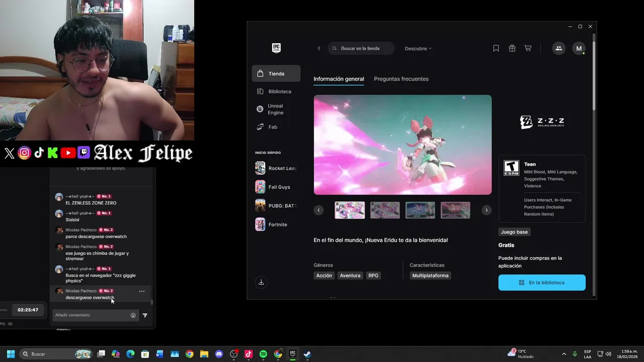Image resolution: width=644 pixels, height=362 pixels.
Task: Open Biblioteca in the sidebar
Action: click(x=276, y=92)
